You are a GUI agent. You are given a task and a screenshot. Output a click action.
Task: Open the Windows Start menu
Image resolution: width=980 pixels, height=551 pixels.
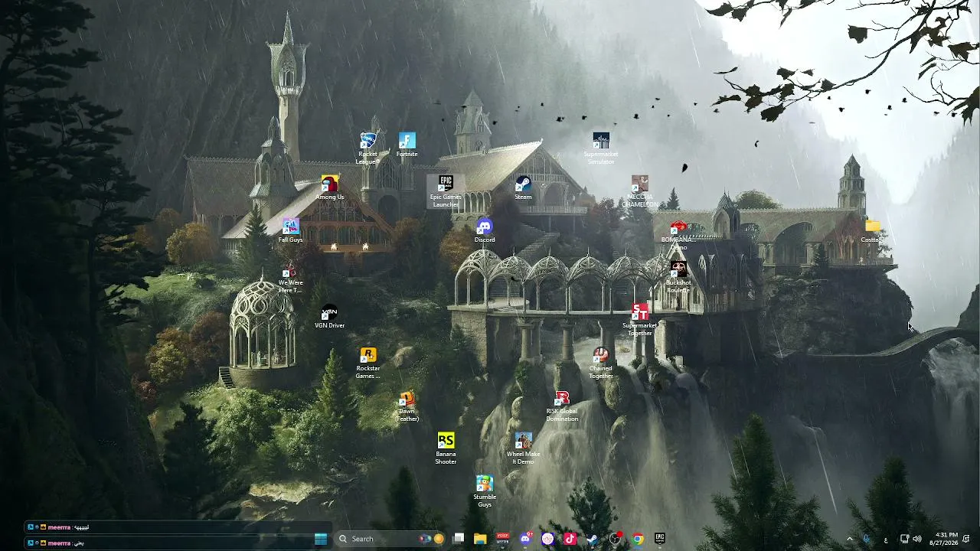[321, 539]
